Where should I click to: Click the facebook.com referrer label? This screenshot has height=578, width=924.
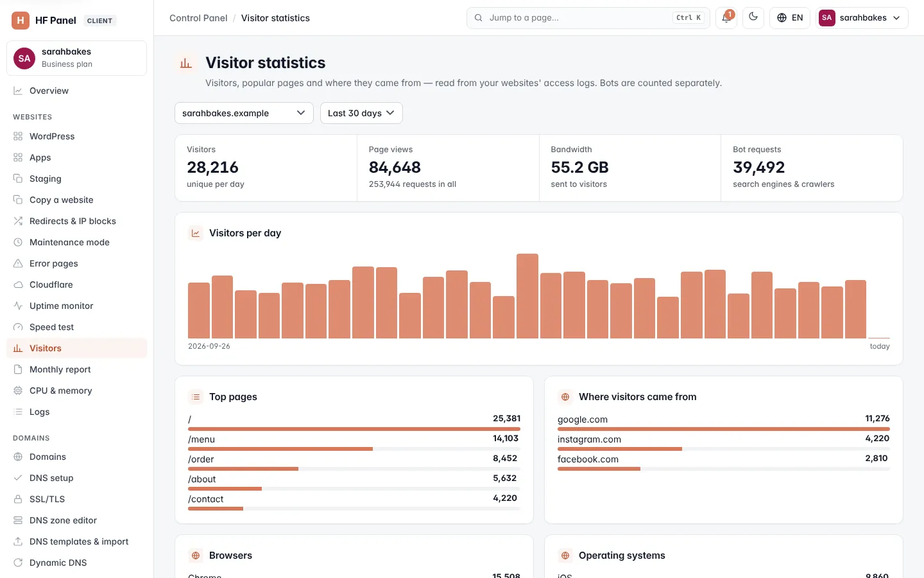pyautogui.click(x=588, y=459)
